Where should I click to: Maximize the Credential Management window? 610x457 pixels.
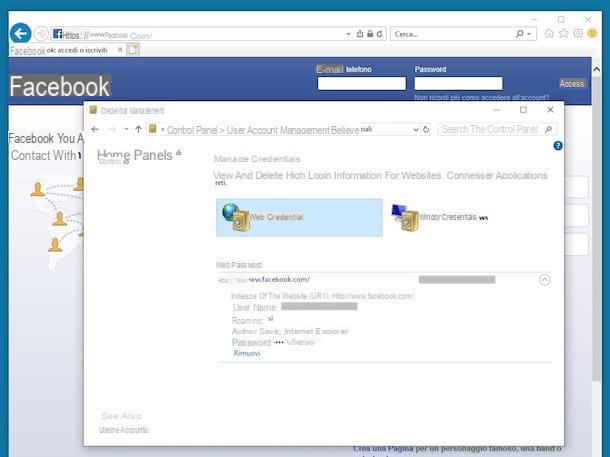click(523, 110)
